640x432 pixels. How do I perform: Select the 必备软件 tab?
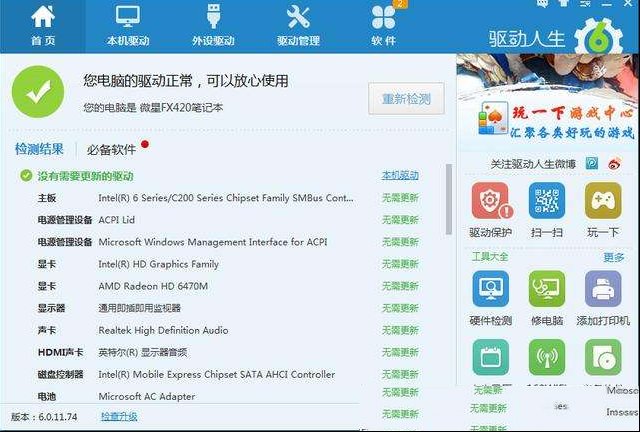tap(111, 149)
